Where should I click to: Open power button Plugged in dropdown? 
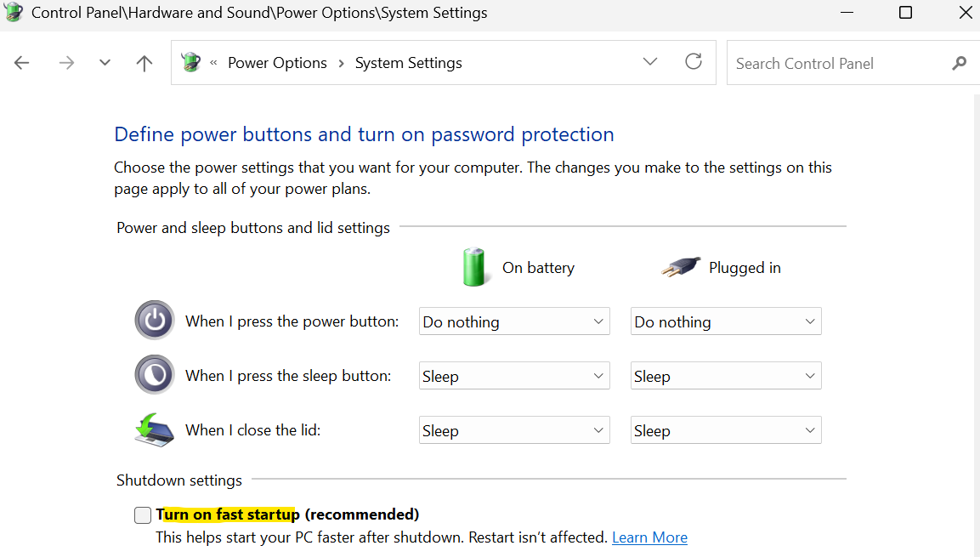tap(726, 321)
